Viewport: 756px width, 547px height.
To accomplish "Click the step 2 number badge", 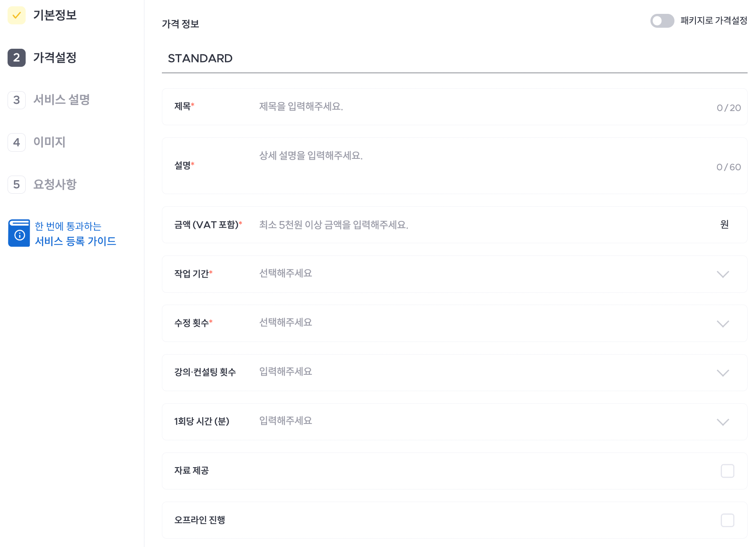I will point(16,58).
